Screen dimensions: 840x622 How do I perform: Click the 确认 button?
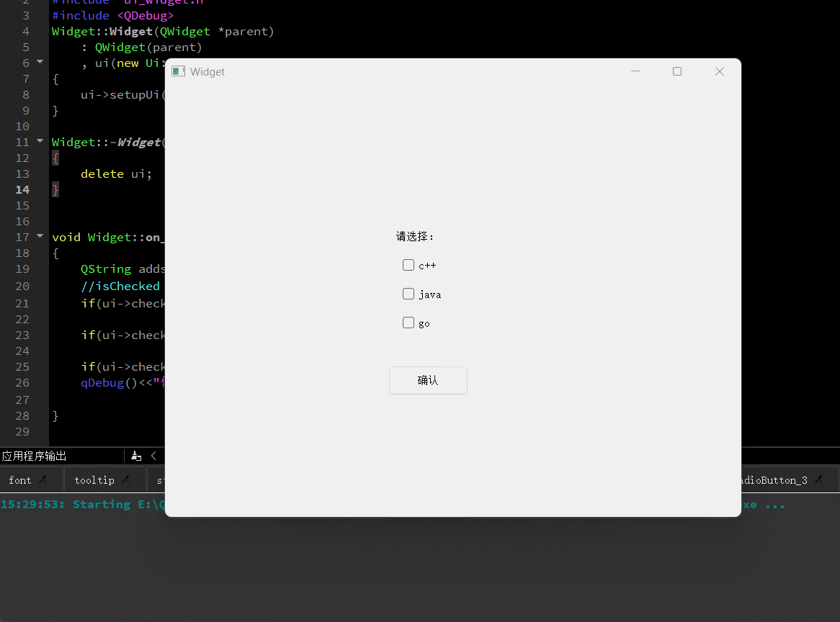428,381
